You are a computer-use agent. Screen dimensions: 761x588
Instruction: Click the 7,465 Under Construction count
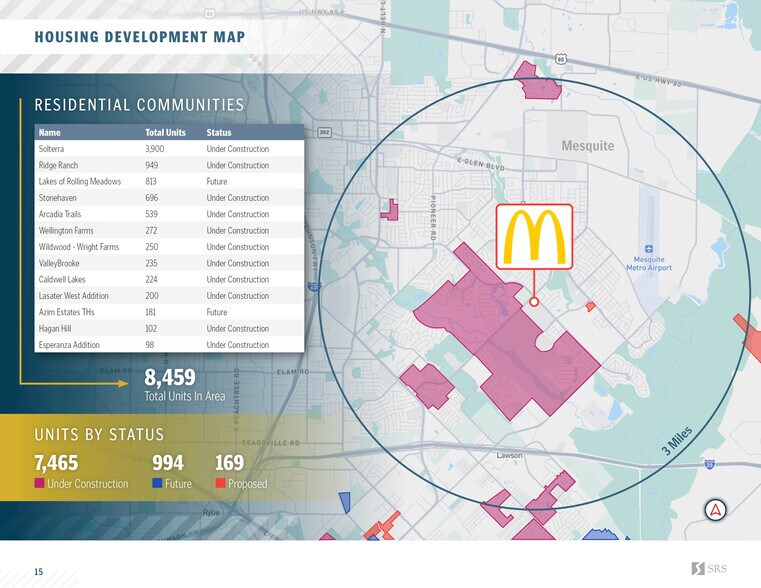pyautogui.click(x=56, y=463)
